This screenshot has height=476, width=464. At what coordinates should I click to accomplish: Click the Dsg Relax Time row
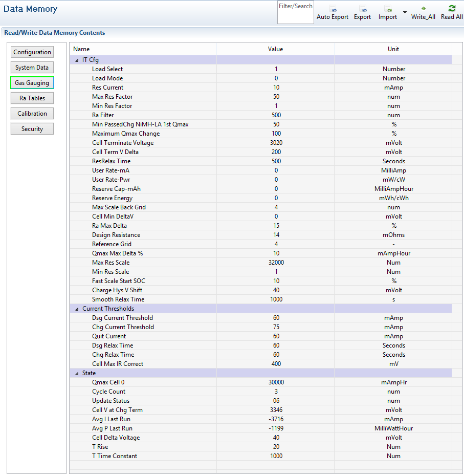point(261,345)
